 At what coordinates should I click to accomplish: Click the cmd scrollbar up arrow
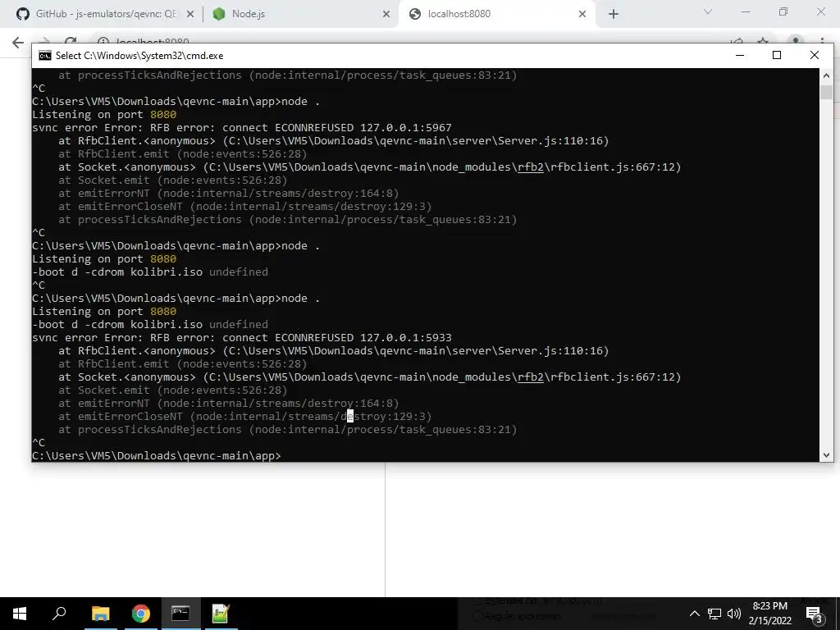click(826, 75)
